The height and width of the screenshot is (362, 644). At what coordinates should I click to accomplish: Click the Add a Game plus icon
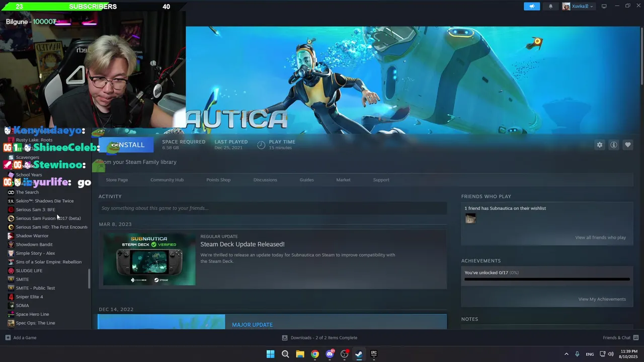tap(8, 337)
